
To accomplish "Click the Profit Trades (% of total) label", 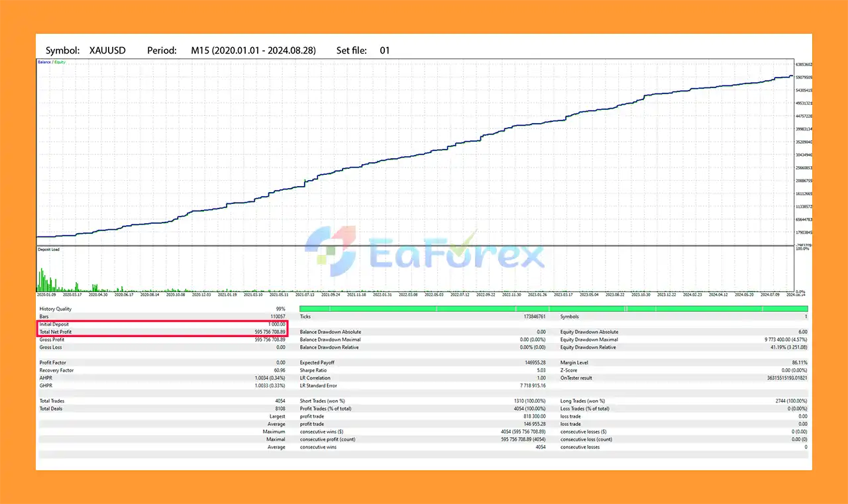I will pos(326,409).
